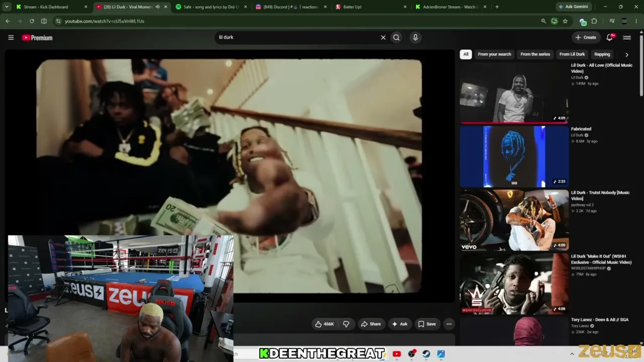
Task: Switch to the Discord reactions tab
Action: pos(291,7)
